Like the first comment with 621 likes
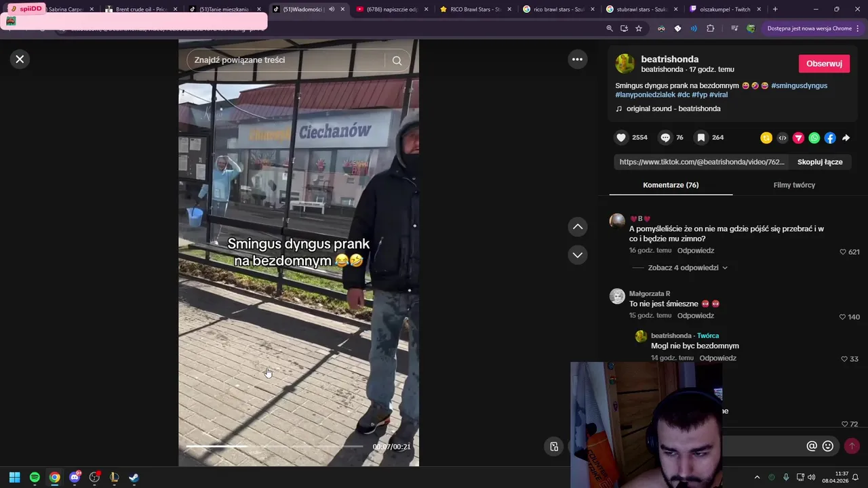Screen dimensions: 868x488 click(x=843, y=252)
